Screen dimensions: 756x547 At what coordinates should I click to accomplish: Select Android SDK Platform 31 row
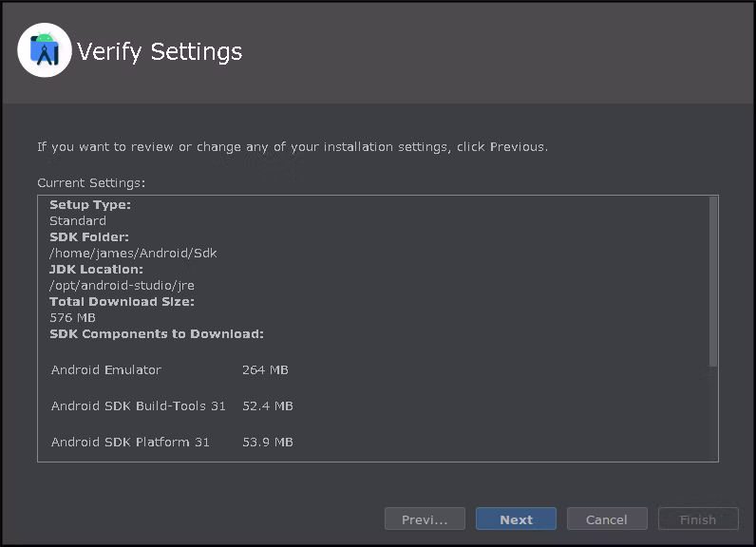pos(172,443)
